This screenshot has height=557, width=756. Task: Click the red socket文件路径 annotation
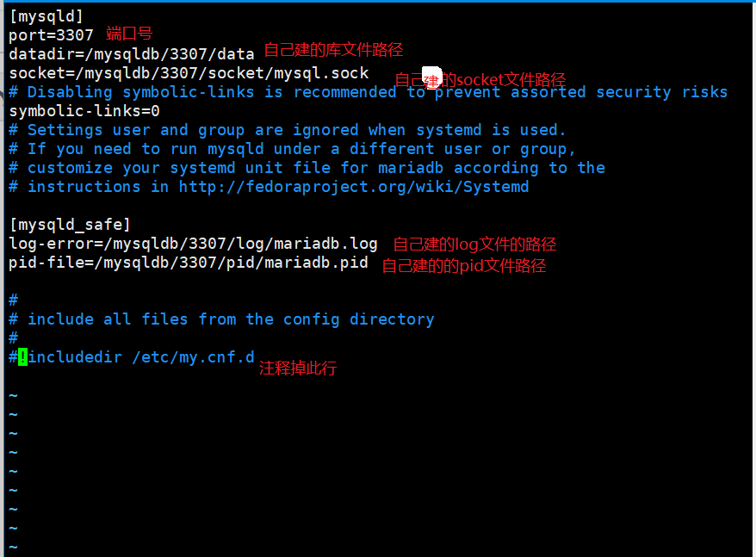(x=480, y=79)
